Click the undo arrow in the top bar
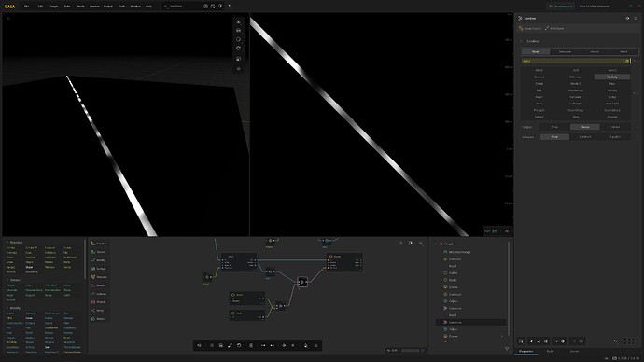 pos(230,7)
